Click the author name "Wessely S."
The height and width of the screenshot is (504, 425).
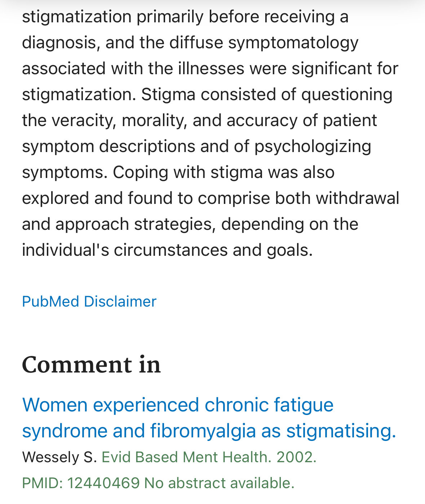pos(59,457)
